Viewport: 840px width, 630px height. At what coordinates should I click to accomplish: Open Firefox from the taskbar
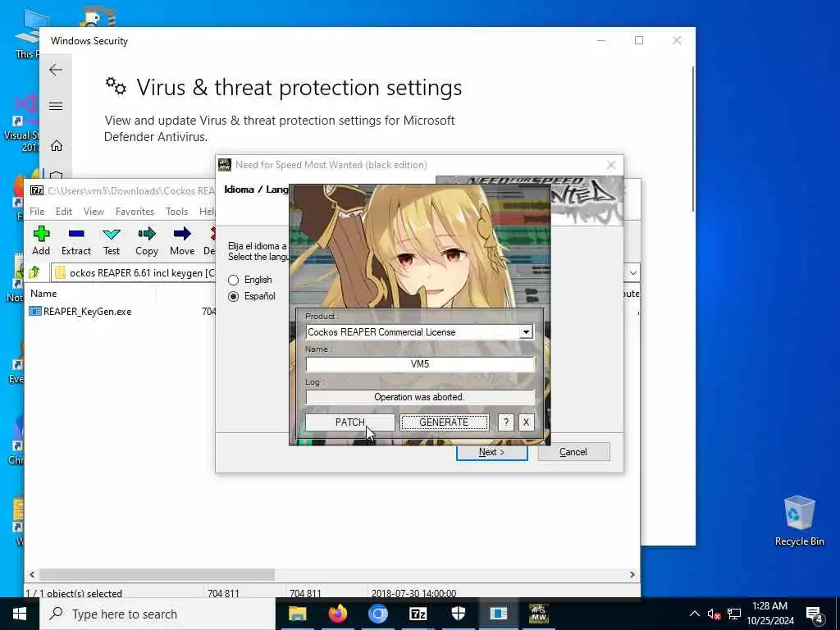tap(337, 614)
